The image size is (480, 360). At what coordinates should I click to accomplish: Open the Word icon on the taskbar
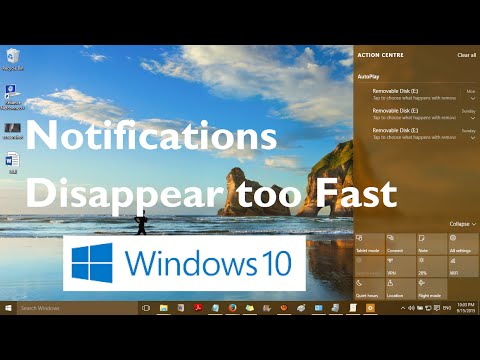[181, 308]
